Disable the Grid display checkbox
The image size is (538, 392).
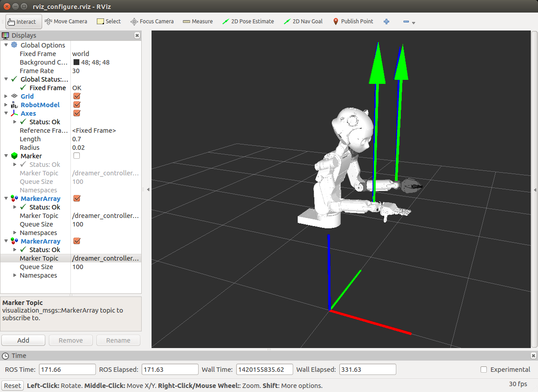tap(77, 96)
